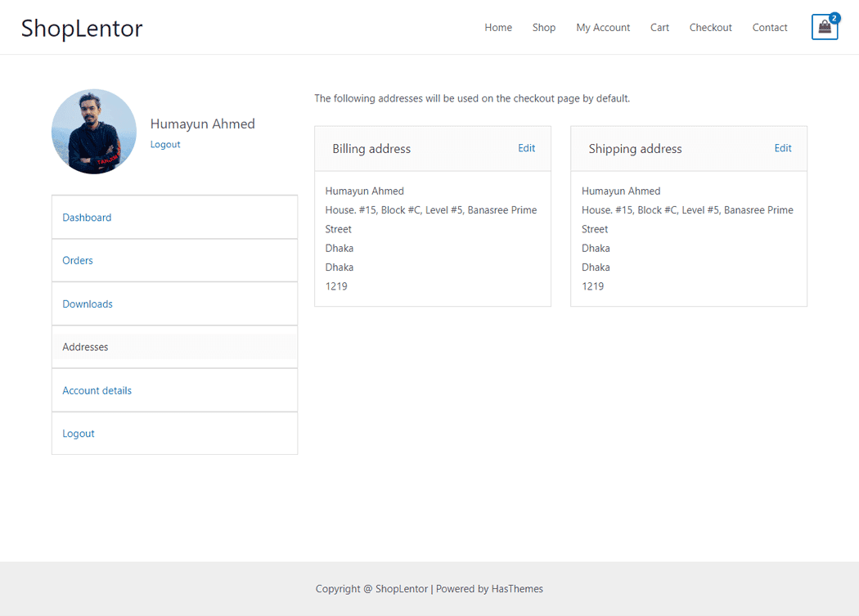Click Logout at the bottom of the sidebar

click(79, 434)
